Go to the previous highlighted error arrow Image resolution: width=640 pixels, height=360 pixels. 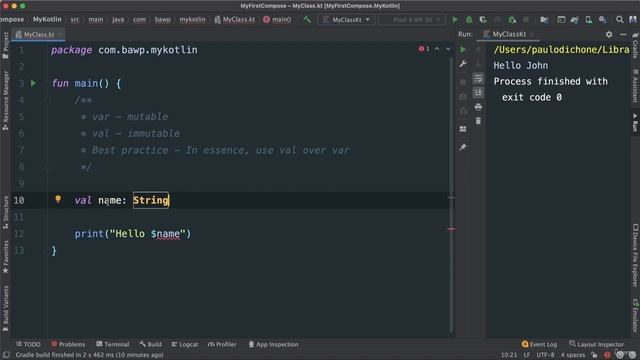click(x=437, y=49)
